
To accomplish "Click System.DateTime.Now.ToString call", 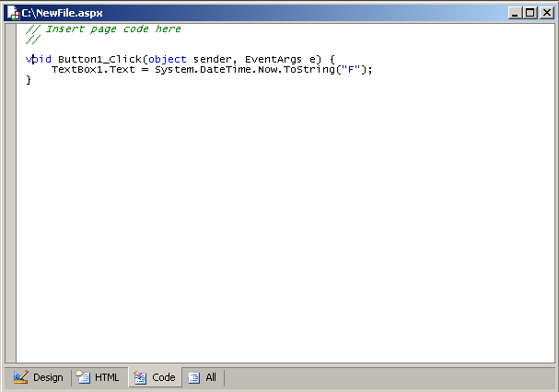I will (245, 70).
